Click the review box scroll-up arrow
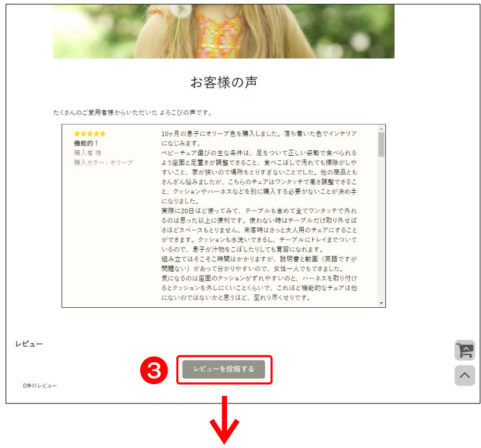This screenshot has height=448, width=481. [381, 128]
